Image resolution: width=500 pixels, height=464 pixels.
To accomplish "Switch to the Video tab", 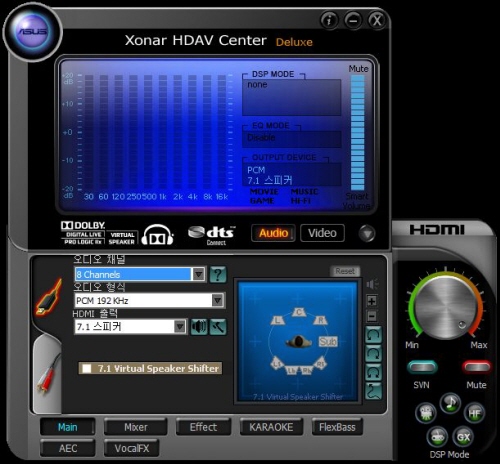I will click(x=322, y=233).
